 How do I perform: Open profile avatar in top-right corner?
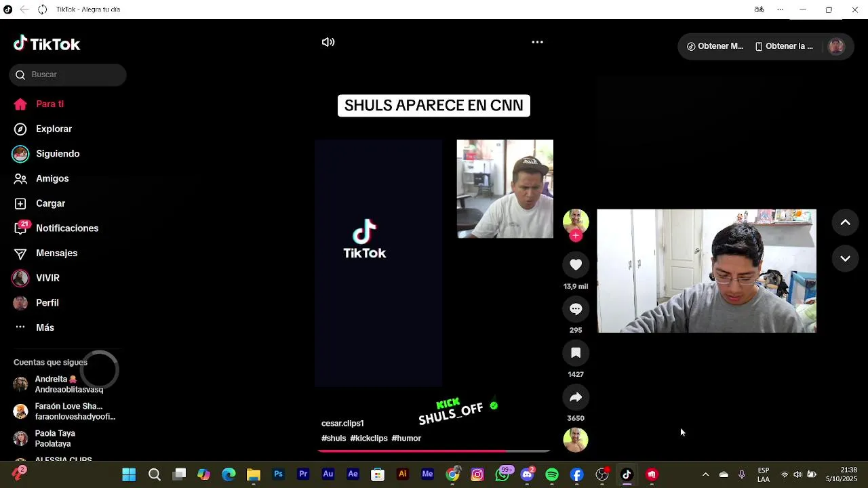pos(836,46)
